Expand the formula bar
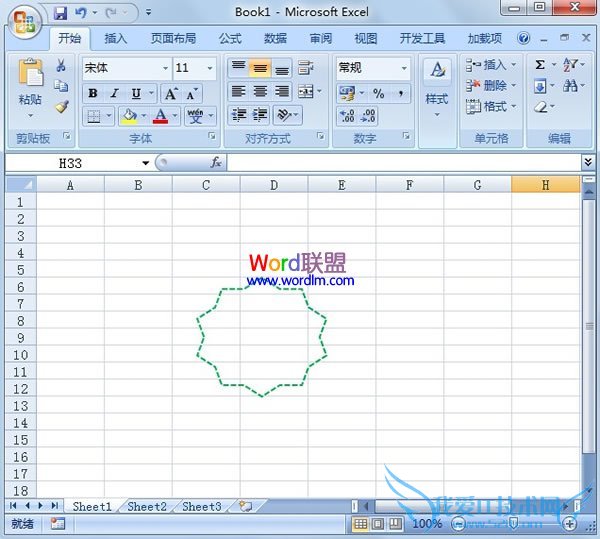Screen dimensions: 600x539 tap(588, 162)
